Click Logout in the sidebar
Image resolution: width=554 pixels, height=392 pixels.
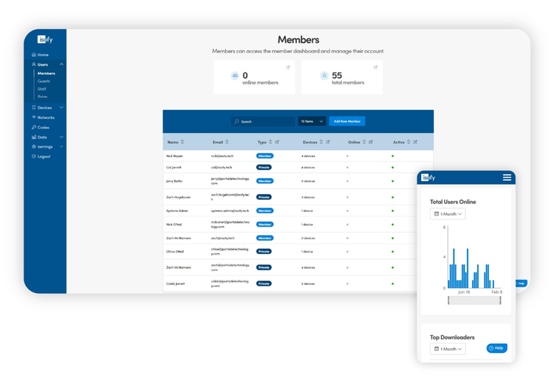pyautogui.click(x=41, y=157)
